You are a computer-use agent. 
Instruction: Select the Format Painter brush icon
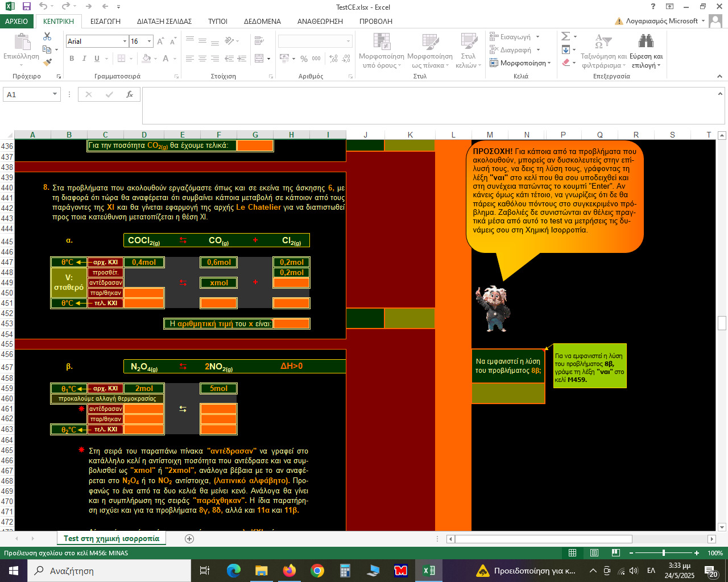point(47,63)
